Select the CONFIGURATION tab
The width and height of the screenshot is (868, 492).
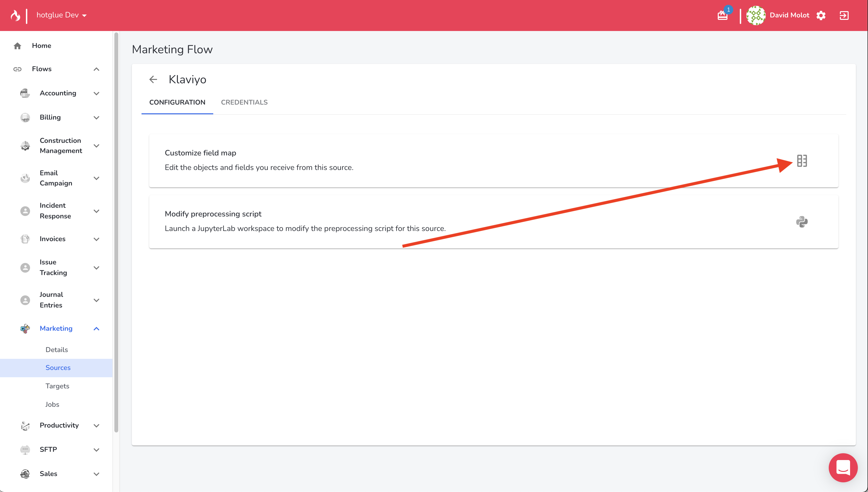pos(177,102)
